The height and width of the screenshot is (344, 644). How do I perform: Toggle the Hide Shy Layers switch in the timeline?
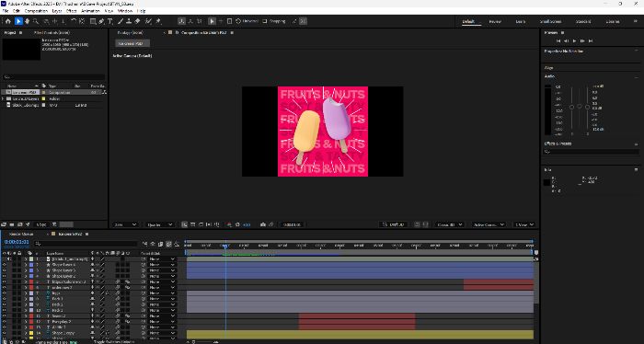tap(153, 244)
